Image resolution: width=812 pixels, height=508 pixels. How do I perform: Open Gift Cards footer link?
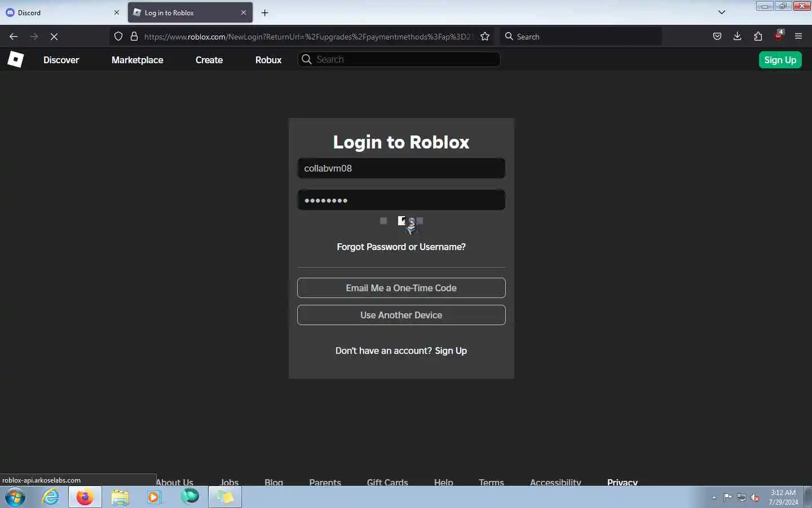[387, 481]
